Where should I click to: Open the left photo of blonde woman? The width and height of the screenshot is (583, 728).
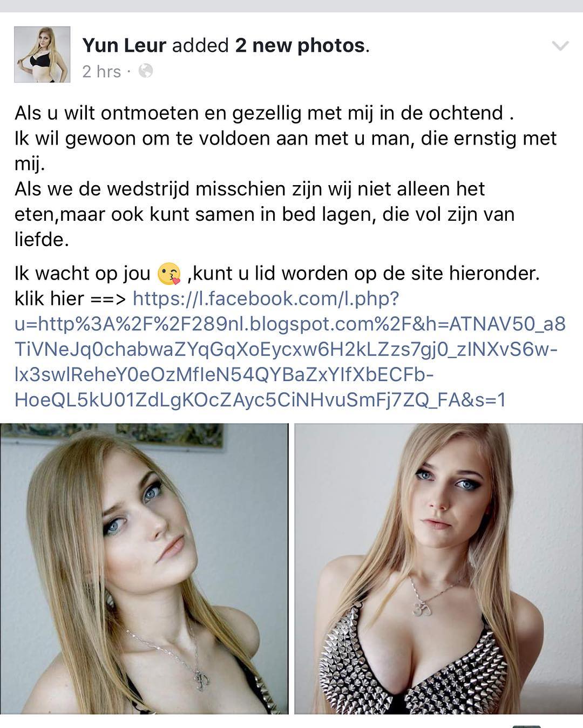click(144, 568)
